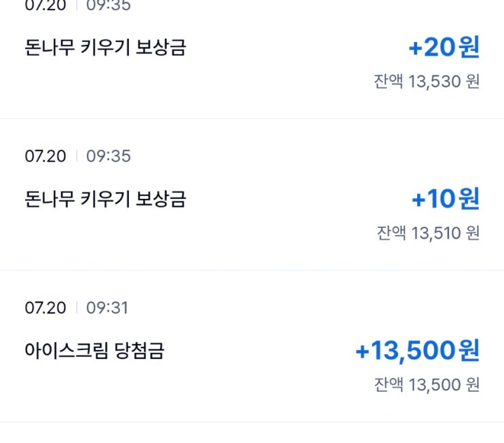Click the divider below the 아이스크림 당첨금 entry

click(x=252, y=422)
